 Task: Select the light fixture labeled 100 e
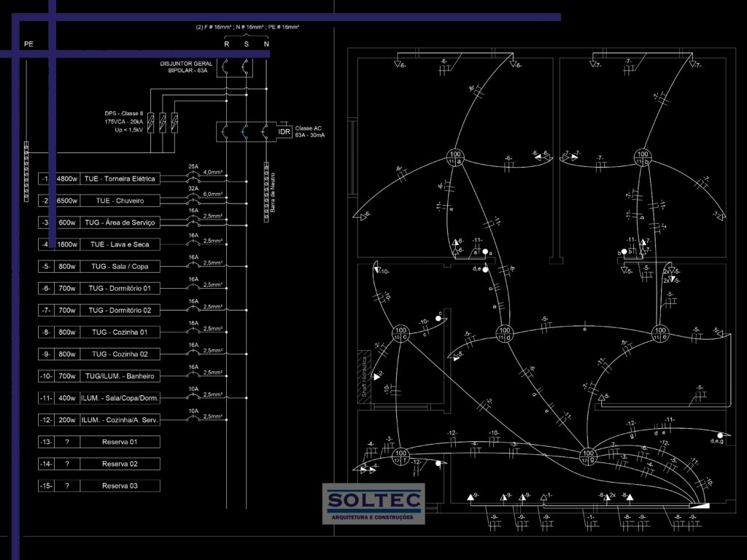pos(660,333)
